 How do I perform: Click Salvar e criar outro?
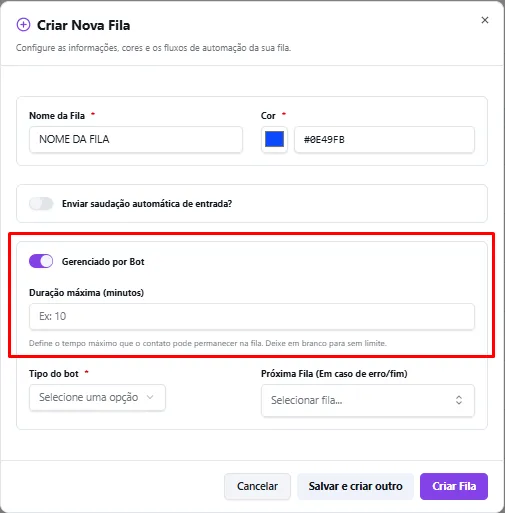[x=355, y=486]
